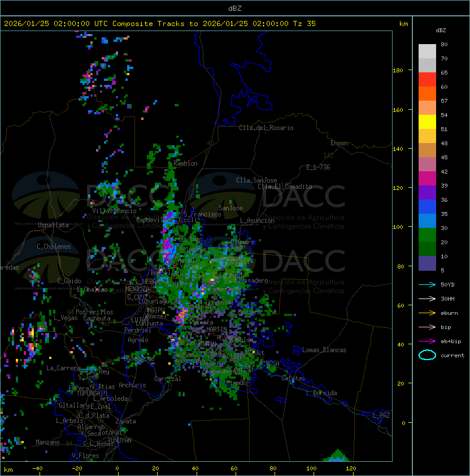Pick the magenta swatch below 42 dBZ
Viewport: 470px width, 476px height.
click(427, 179)
